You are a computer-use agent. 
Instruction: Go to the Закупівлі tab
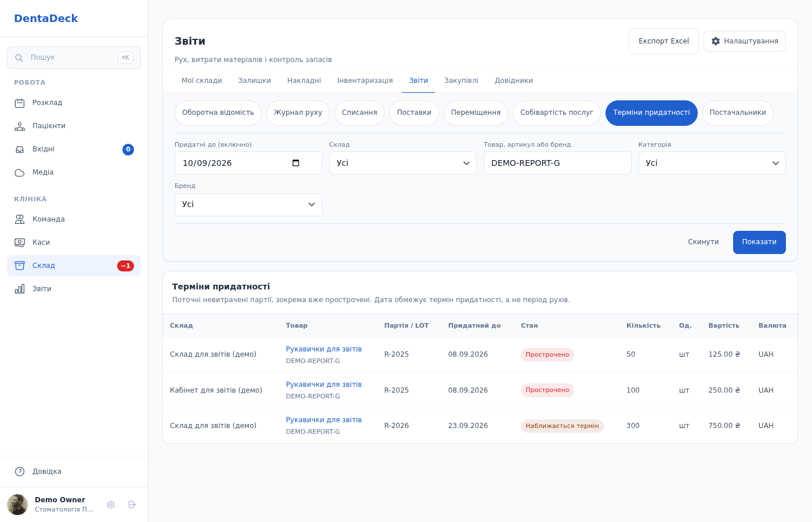click(x=461, y=81)
